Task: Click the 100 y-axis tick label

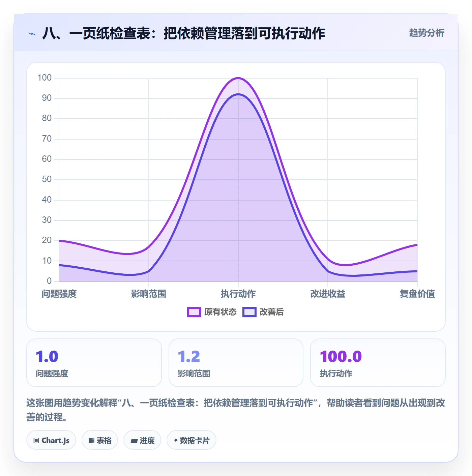Action: tap(45, 78)
